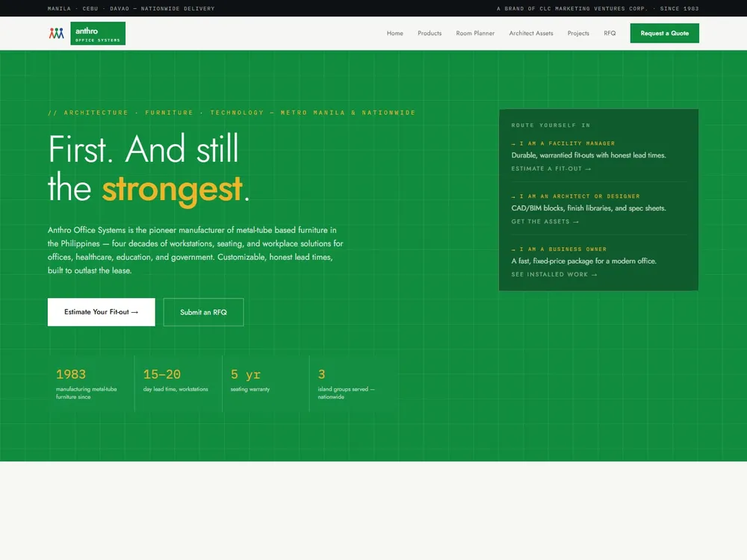Click the 'Architecture · Furniture · Technology' tagline
747x560 pixels.
[232, 113]
